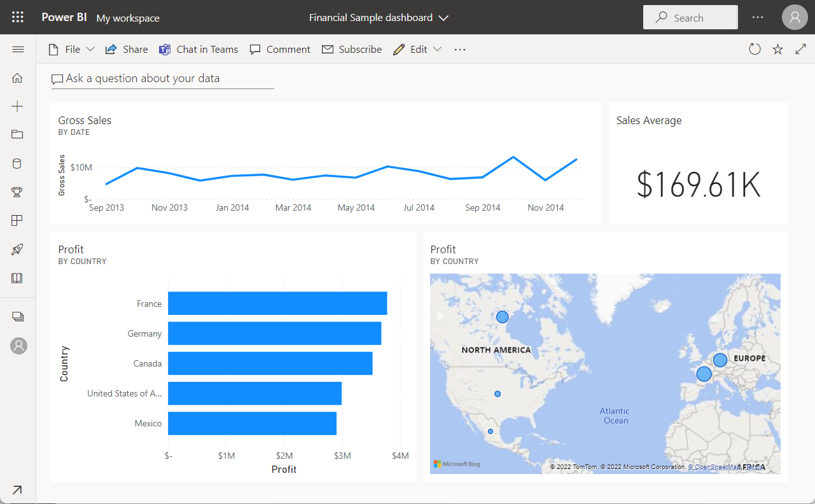The height and width of the screenshot is (504, 815).
Task: Refresh the dashboard using the circular arrow icon
Action: (755, 48)
